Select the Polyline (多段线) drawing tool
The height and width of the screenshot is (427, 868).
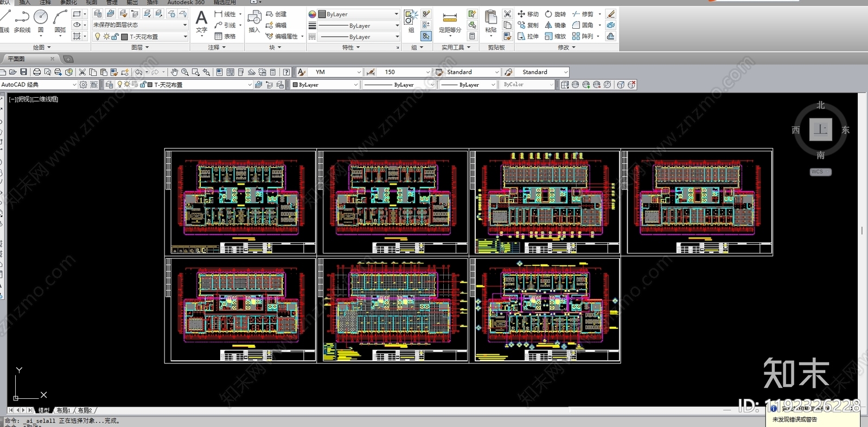(x=22, y=21)
